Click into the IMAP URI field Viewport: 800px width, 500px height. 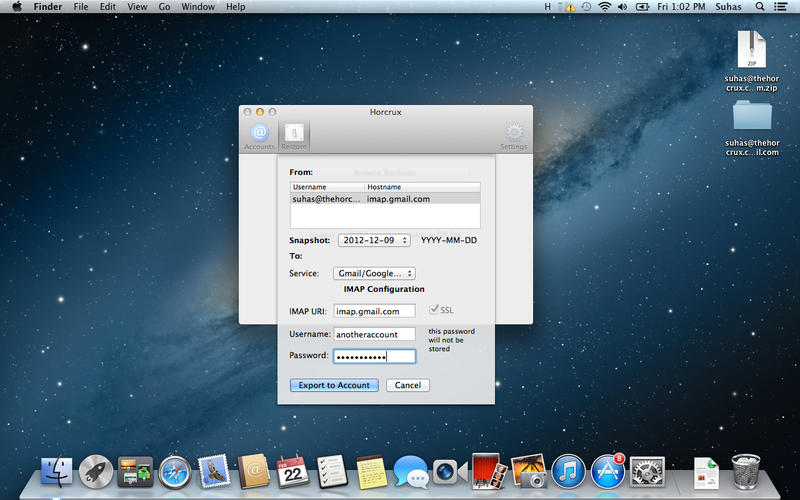374,311
